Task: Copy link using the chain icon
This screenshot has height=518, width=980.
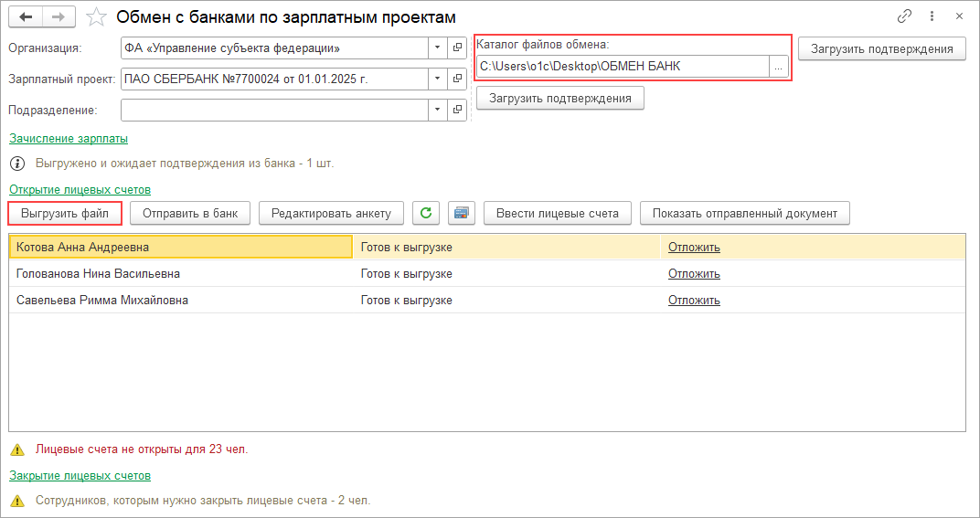Action: coord(905,16)
